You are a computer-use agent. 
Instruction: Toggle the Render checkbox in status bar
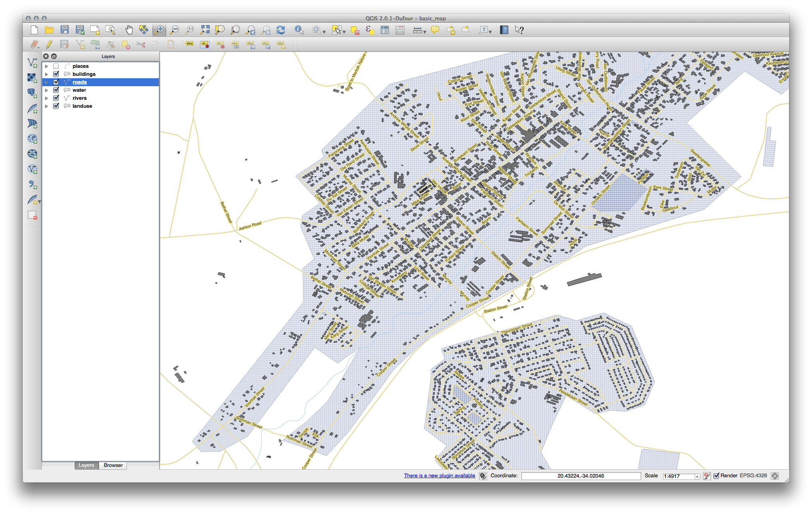(x=716, y=476)
